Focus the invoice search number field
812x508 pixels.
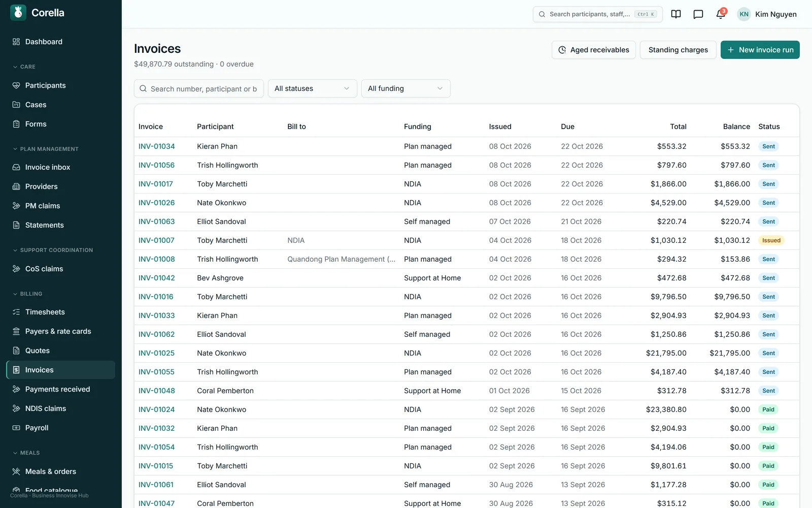point(199,88)
